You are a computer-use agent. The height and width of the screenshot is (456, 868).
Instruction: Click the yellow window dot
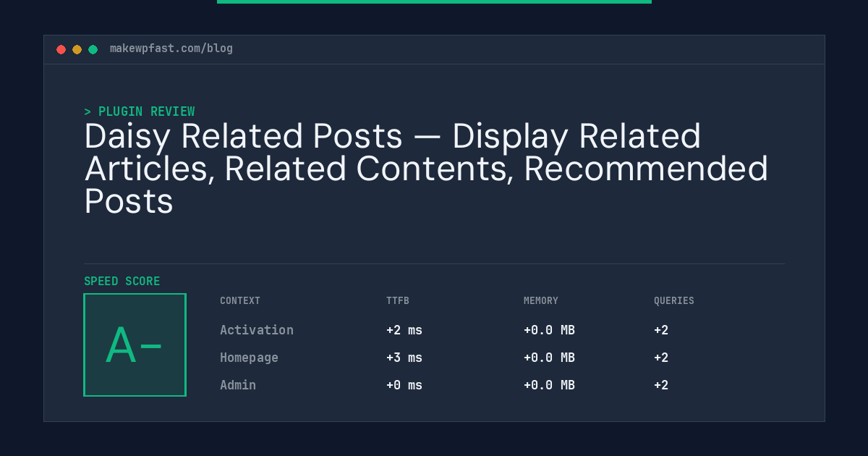(x=77, y=49)
